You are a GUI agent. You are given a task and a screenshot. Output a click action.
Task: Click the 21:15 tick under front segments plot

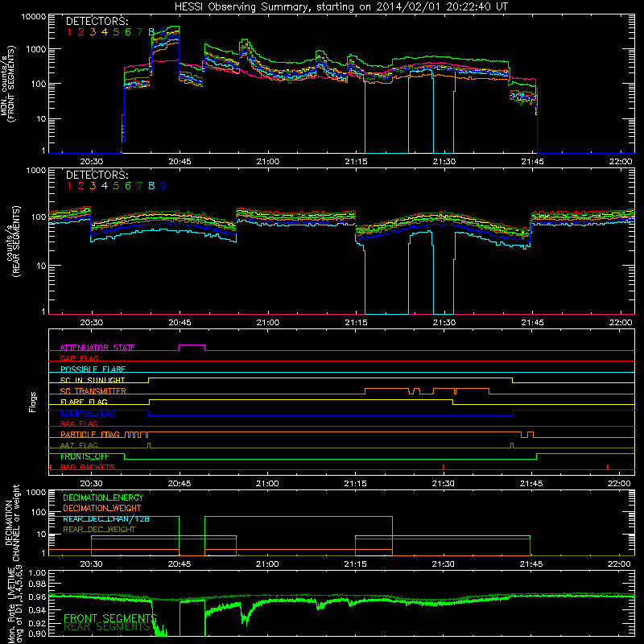point(356,162)
